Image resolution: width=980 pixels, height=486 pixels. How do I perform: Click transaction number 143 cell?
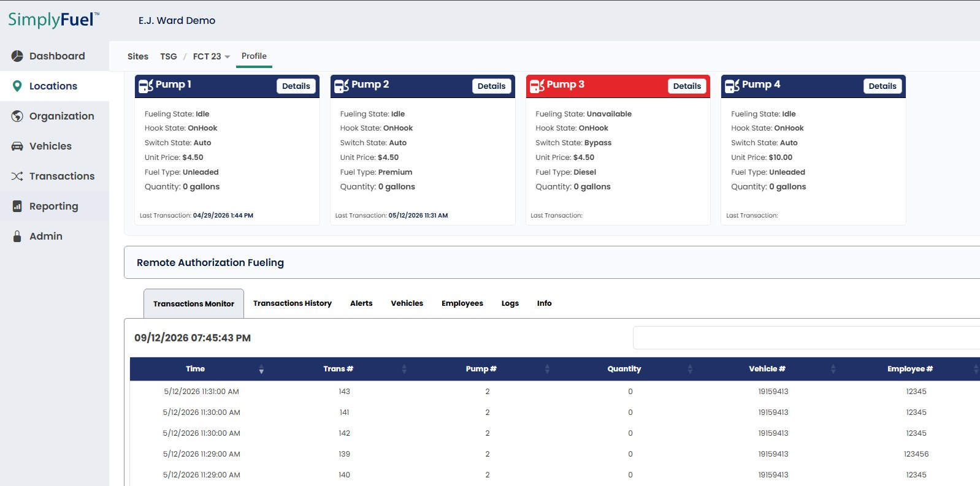tap(345, 392)
